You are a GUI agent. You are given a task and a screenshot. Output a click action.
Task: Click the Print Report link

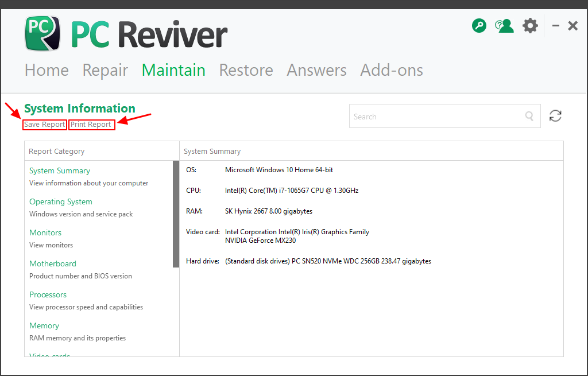coord(91,125)
